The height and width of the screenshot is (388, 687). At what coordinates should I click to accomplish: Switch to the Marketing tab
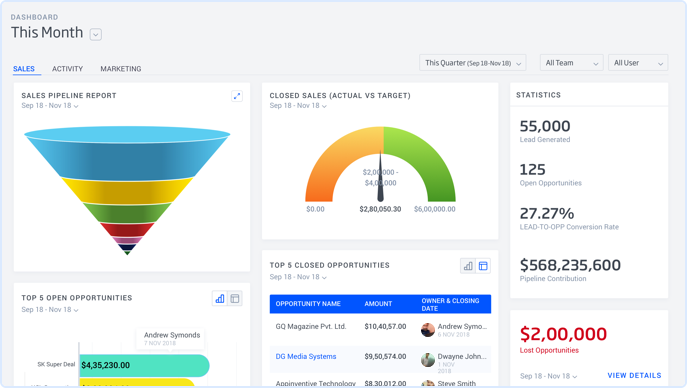point(121,69)
